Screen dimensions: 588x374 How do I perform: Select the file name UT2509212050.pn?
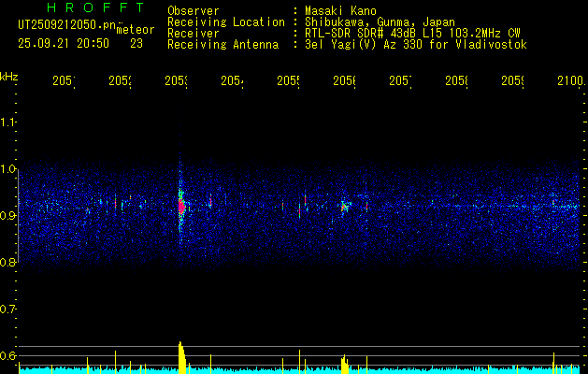click(67, 25)
